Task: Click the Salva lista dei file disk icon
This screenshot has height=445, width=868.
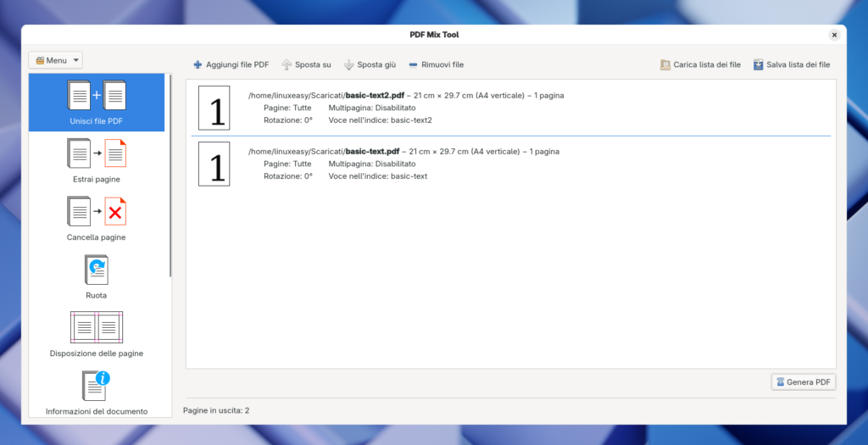Action: point(758,64)
